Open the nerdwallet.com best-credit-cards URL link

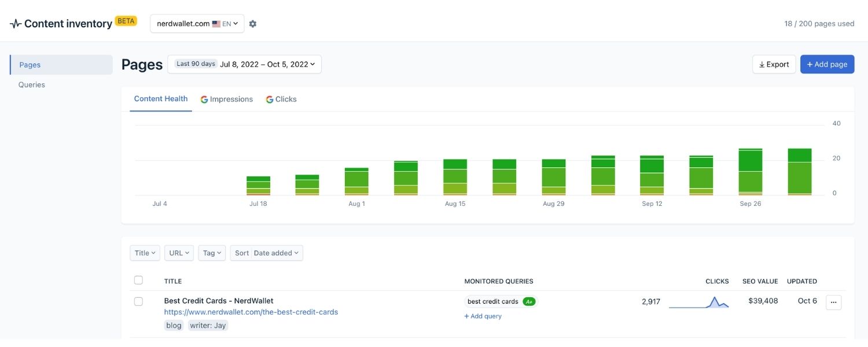pos(251,311)
